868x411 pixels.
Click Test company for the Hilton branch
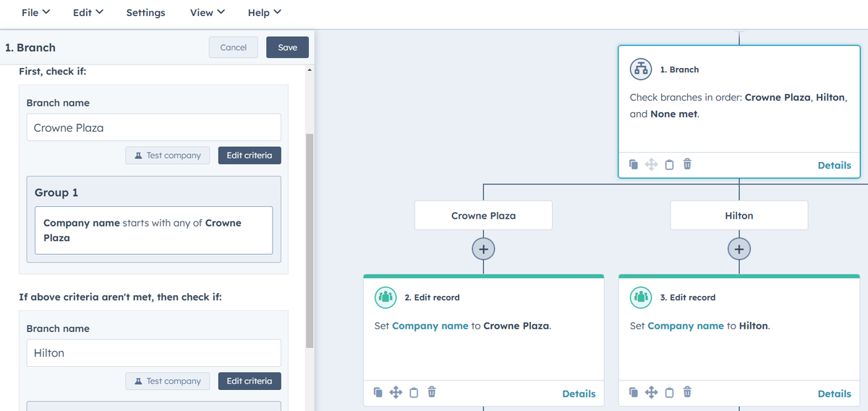pos(168,381)
